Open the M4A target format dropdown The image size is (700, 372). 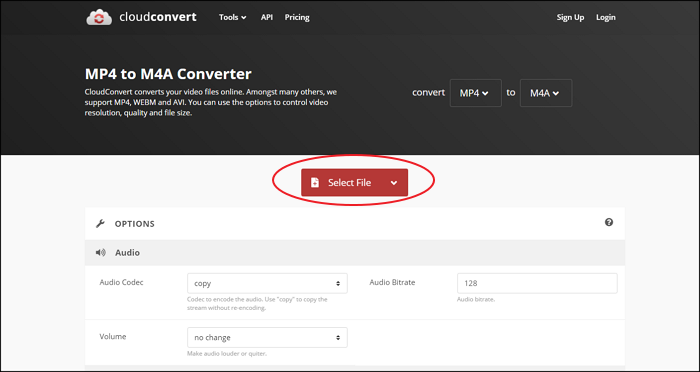coord(546,93)
